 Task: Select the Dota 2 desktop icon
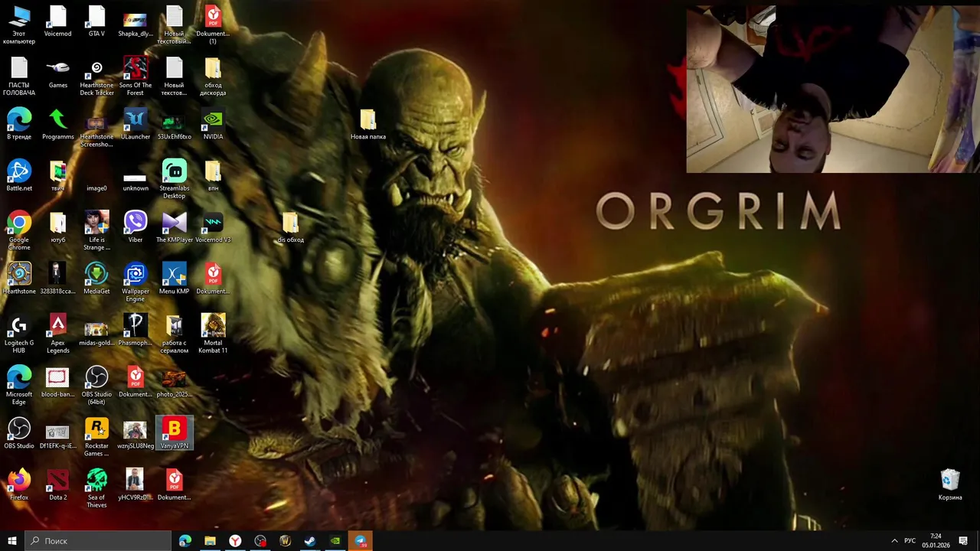tap(57, 484)
